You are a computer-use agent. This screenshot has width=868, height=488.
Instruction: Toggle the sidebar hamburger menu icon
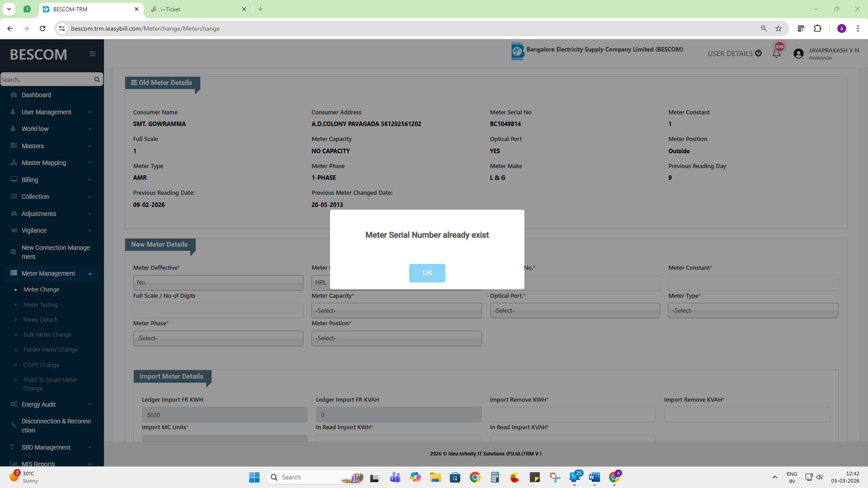93,54
